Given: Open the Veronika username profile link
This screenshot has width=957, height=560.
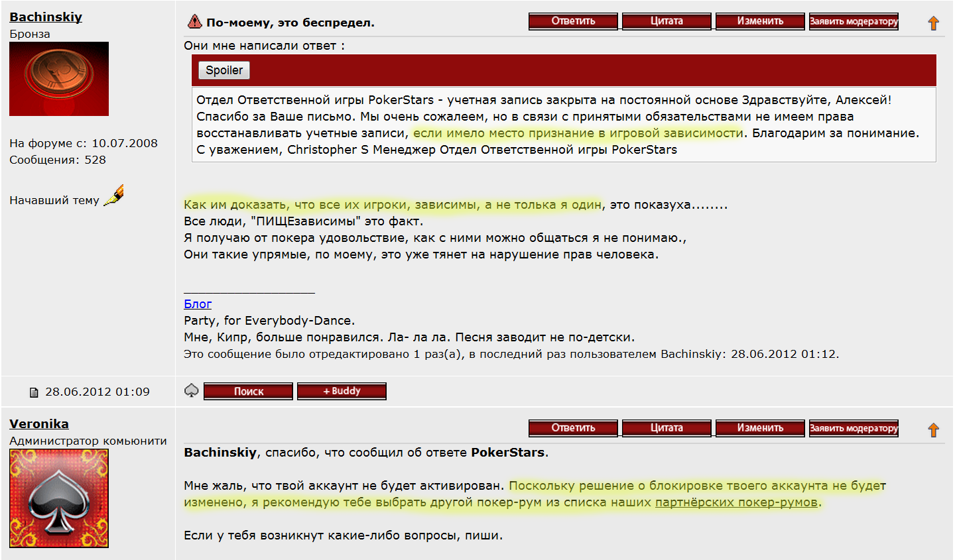Looking at the screenshot, I should [39, 424].
